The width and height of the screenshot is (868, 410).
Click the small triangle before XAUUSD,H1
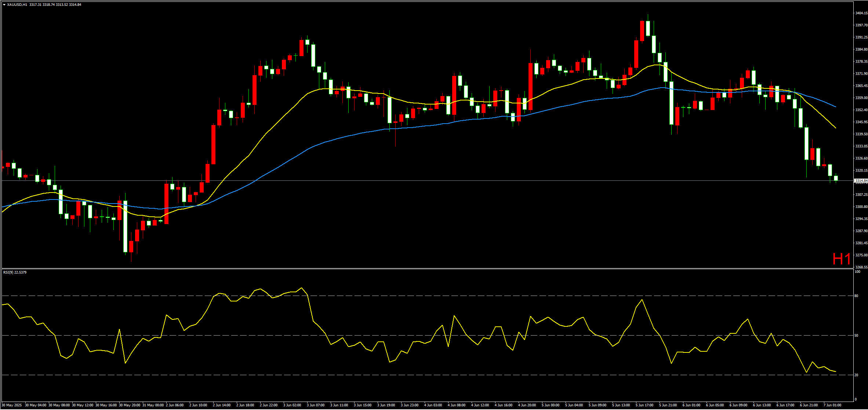pyautogui.click(x=4, y=5)
